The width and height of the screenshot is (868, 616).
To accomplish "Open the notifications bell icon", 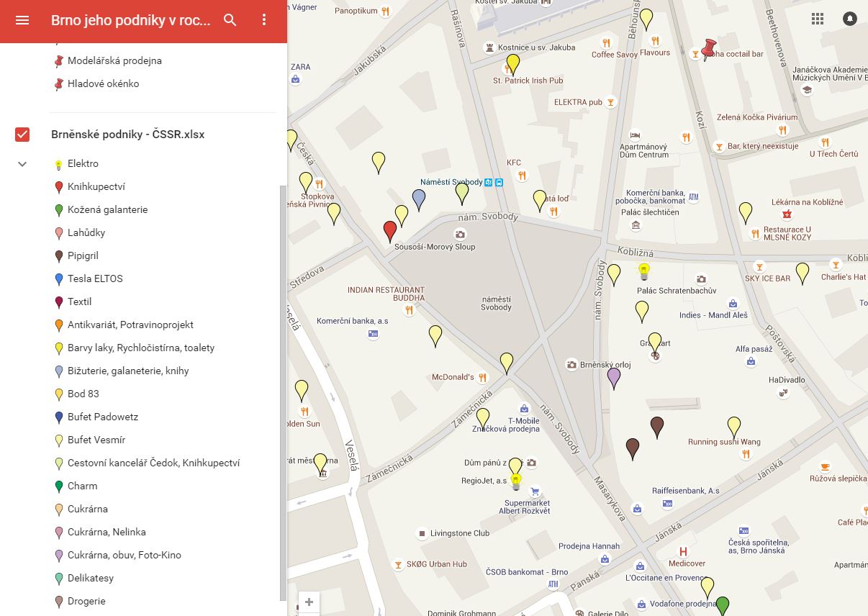I will pyautogui.click(x=850, y=19).
